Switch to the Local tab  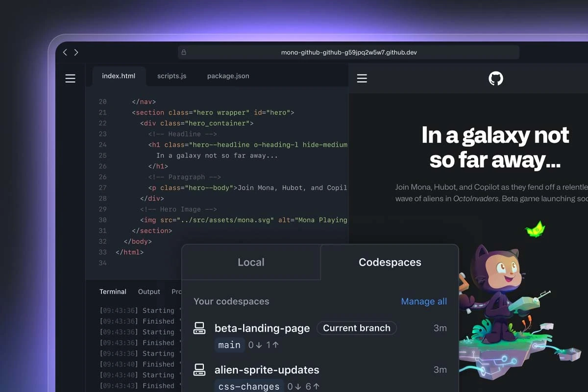point(251,262)
